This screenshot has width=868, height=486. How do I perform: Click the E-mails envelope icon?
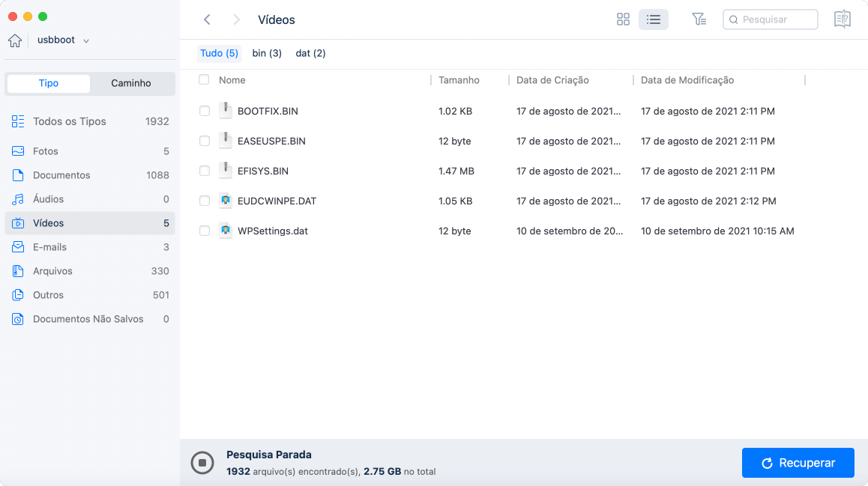click(18, 247)
